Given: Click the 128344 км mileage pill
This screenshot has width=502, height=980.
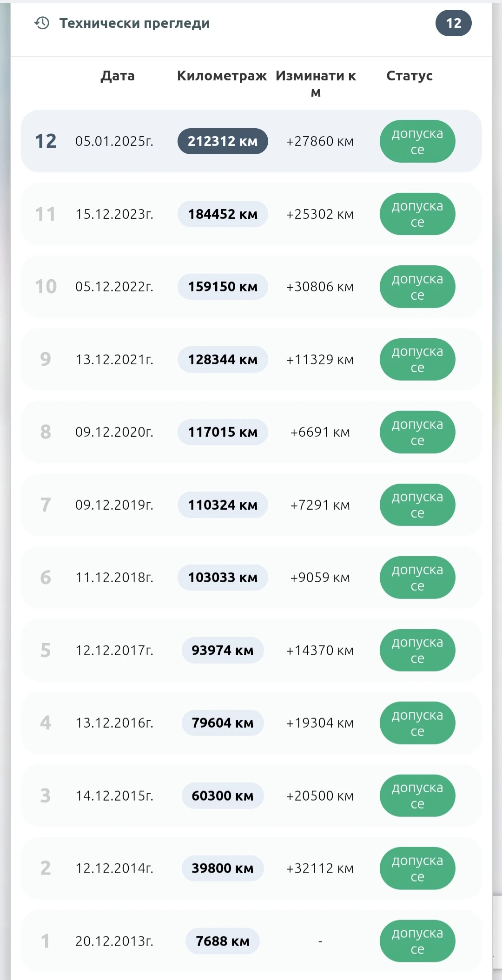Looking at the screenshot, I should [223, 360].
